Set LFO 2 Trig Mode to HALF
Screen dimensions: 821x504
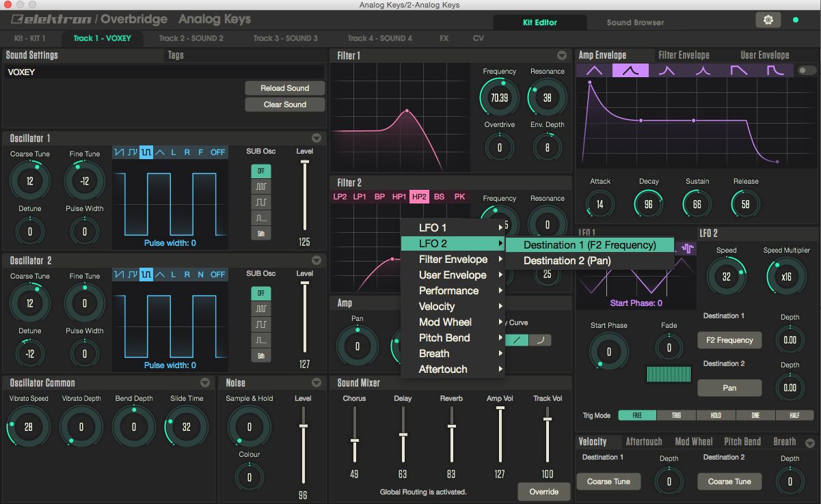(795, 415)
